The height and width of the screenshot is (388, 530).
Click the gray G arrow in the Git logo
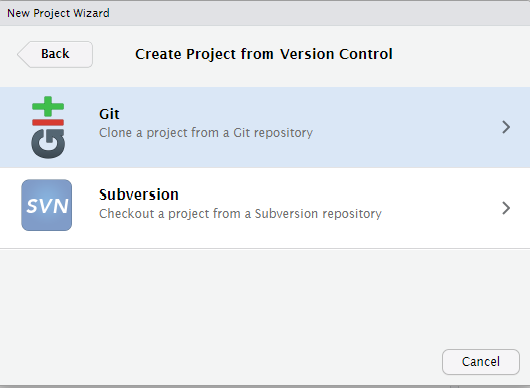point(48,143)
